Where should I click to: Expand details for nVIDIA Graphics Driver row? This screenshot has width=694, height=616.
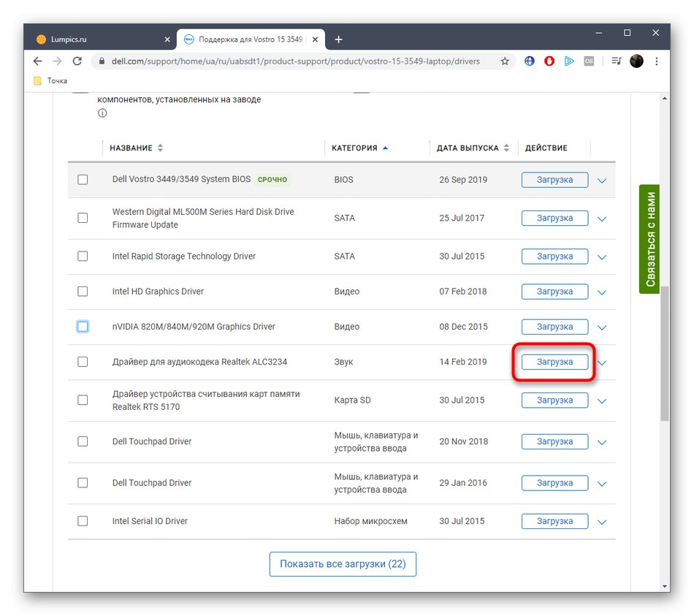click(602, 327)
